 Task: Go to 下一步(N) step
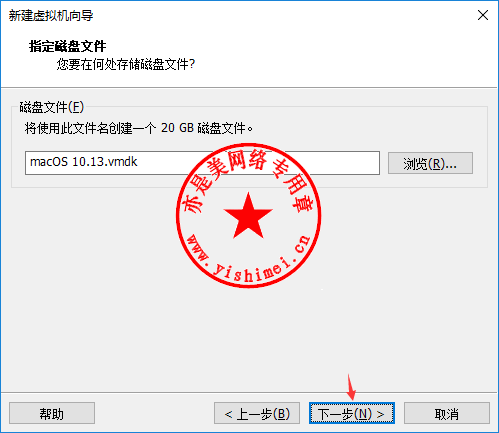point(352,413)
